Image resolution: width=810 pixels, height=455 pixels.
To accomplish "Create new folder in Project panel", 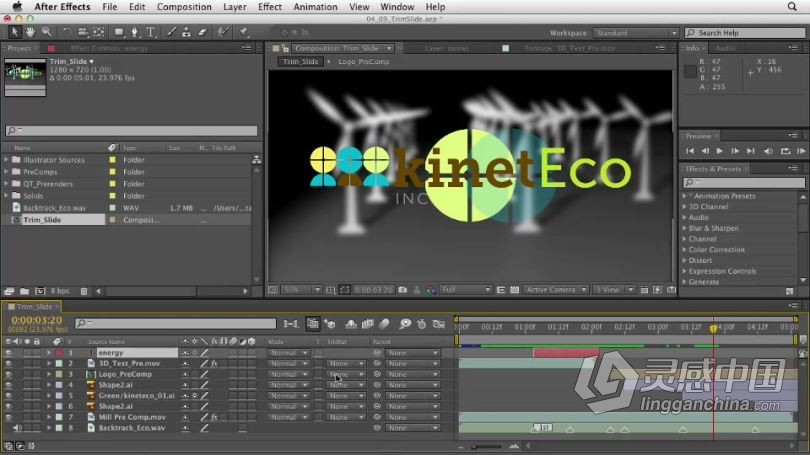I will (24, 291).
